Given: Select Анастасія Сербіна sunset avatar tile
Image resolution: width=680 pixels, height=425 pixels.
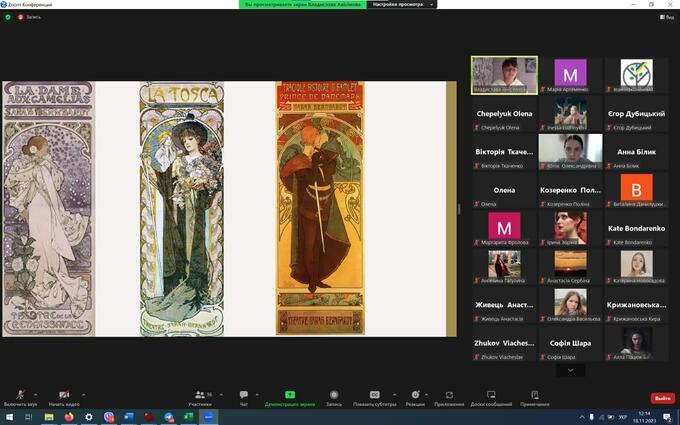Looking at the screenshot, I should coord(570,266).
